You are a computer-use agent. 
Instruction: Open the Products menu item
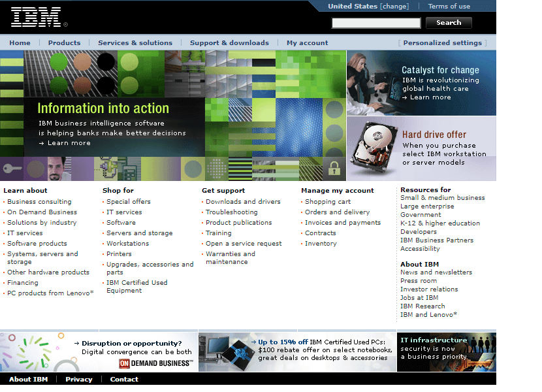pos(64,42)
